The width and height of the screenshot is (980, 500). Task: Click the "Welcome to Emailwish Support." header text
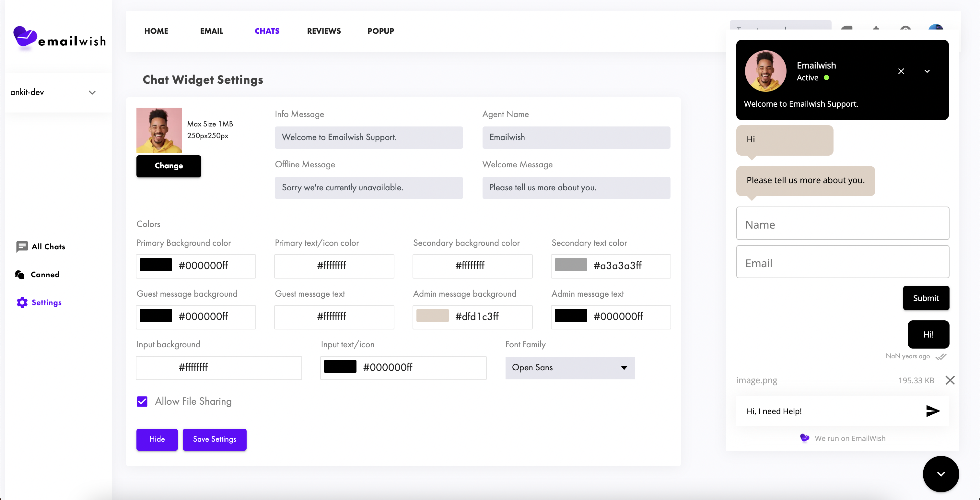coord(801,104)
